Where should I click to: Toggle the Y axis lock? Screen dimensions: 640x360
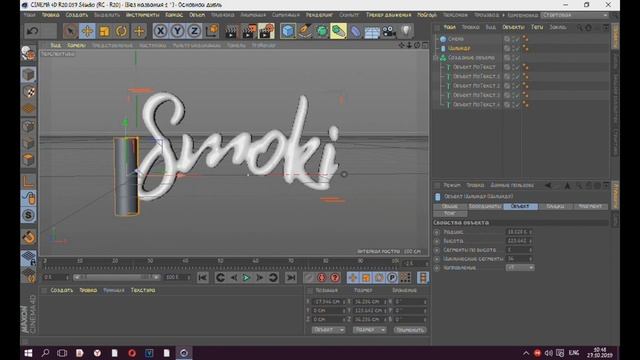pos(178,31)
